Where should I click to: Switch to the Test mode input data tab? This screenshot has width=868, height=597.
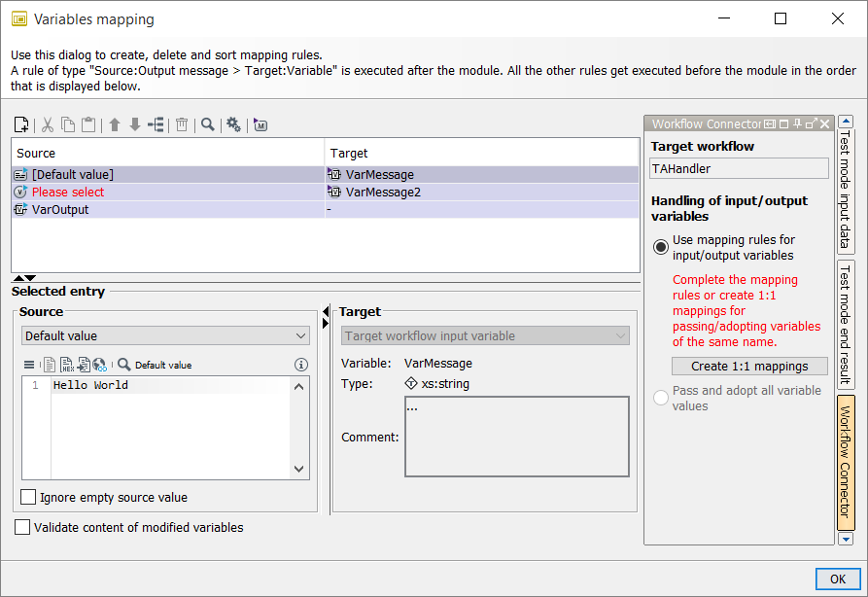point(845,191)
